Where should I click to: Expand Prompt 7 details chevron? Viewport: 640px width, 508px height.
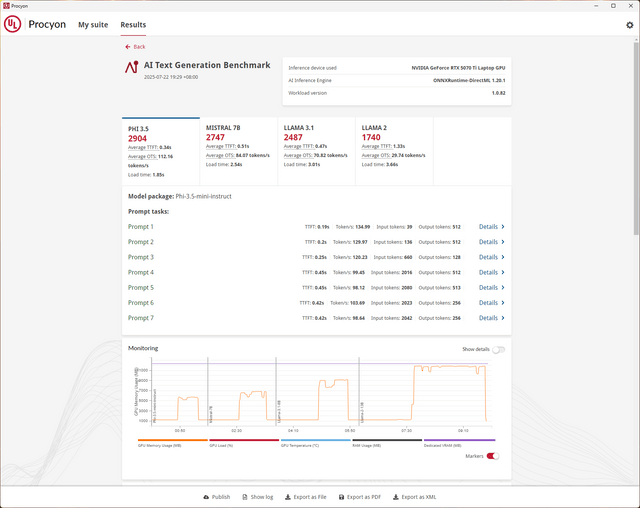pyautogui.click(x=503, y=318)
